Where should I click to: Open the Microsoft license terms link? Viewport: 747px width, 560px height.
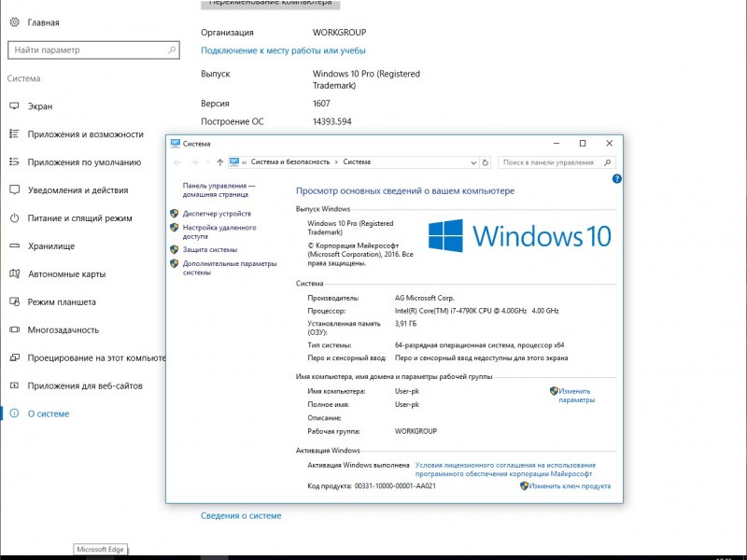tap(505, 469)
